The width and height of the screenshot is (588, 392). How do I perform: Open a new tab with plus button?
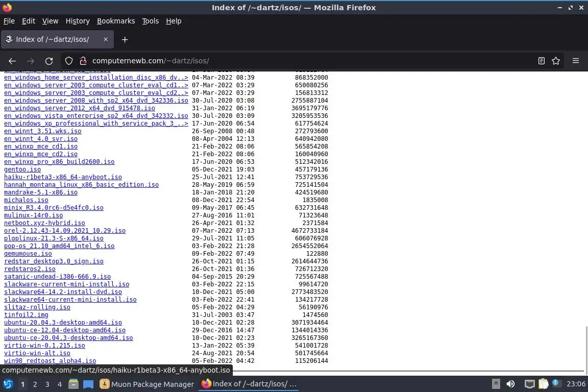pos(125,39)
